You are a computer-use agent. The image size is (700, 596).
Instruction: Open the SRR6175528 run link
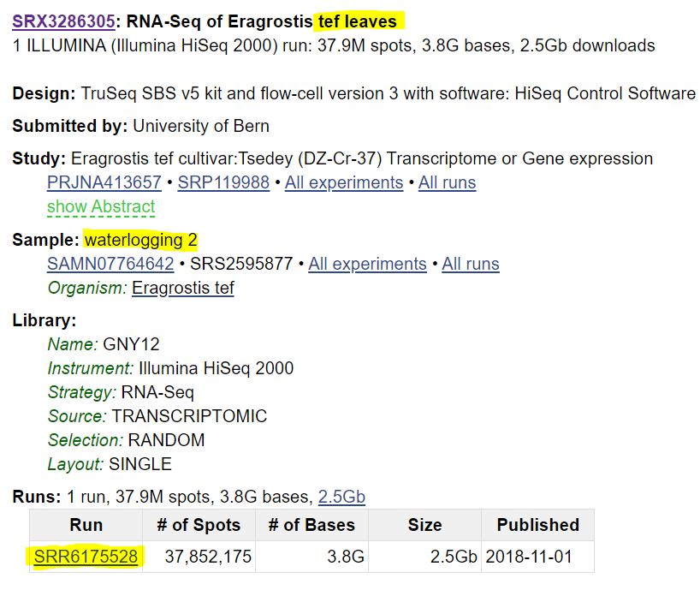(x=86, y=557)
